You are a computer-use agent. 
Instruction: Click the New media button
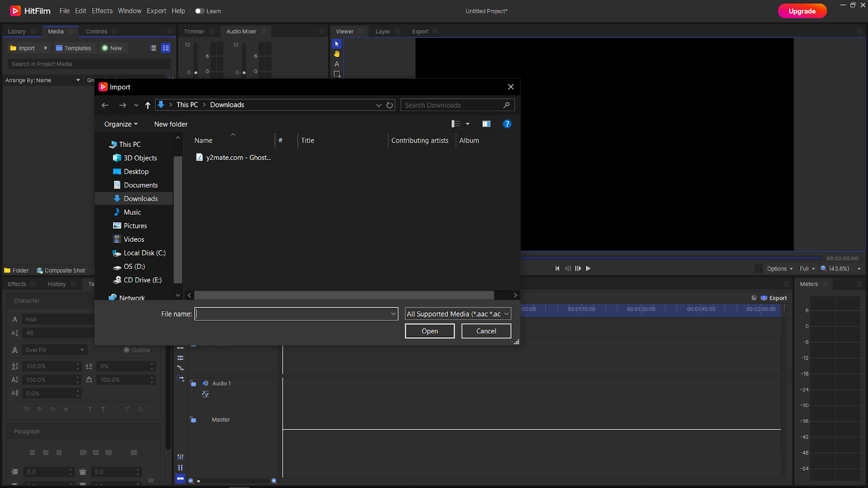(x=112, y=48)
